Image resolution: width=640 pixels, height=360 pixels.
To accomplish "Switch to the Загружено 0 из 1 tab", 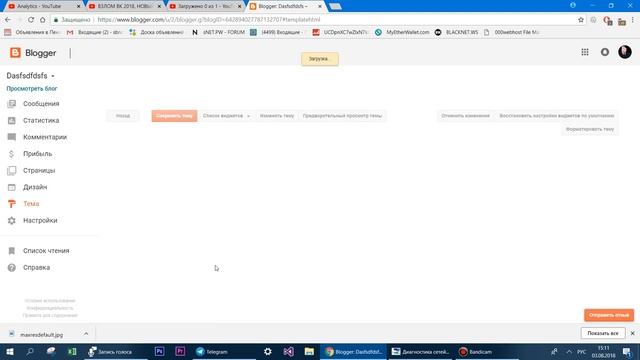I will coord(204,7).
